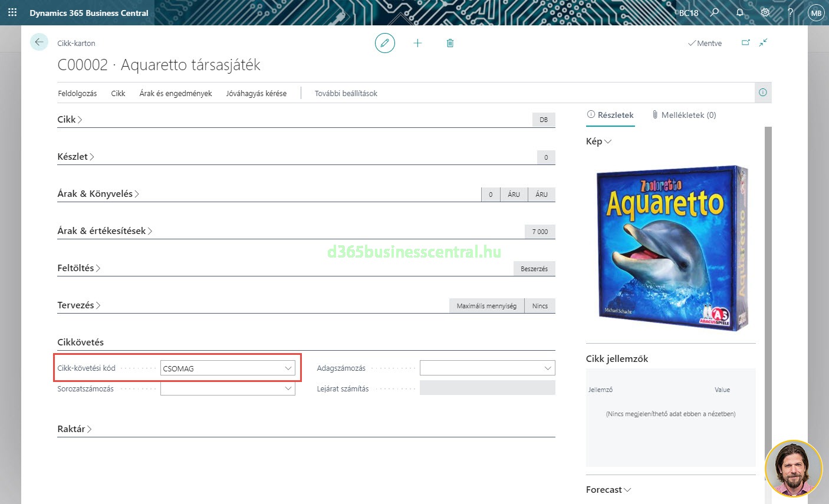Click the back arrow button
The image size is (829, 504).
click(x=39, y=42)
